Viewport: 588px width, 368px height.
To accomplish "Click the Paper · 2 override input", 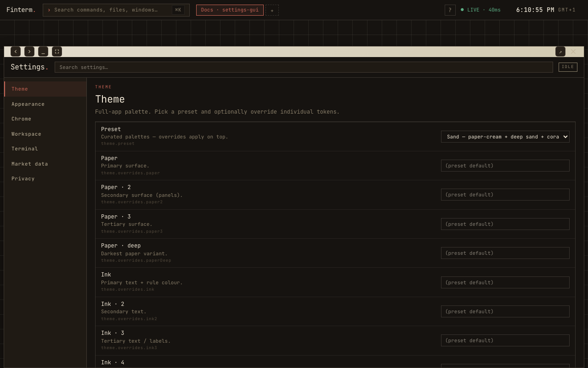I will pos(505,195).
